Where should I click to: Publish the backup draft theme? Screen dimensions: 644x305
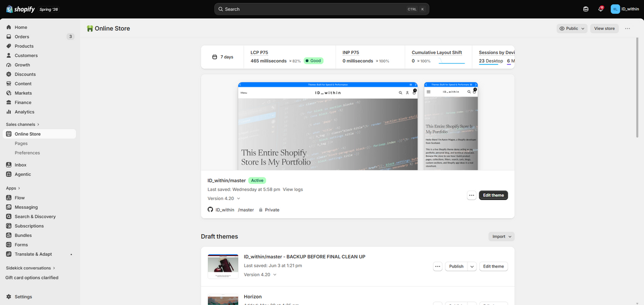tap(456, 266)
